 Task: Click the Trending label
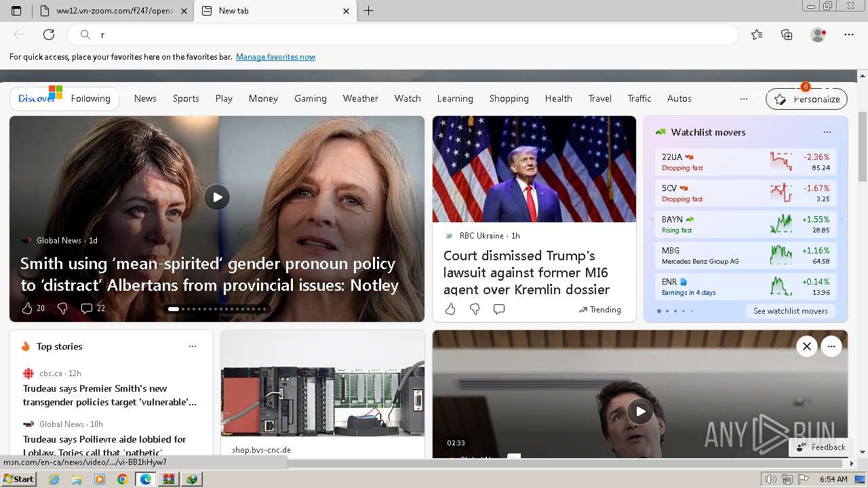[x=600, y=310]
